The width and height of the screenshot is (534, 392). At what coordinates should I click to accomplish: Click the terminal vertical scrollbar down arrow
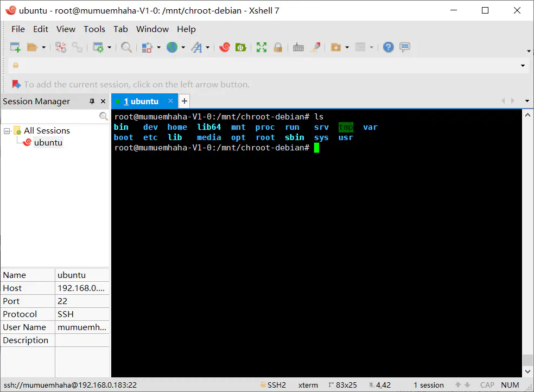pyautogui.click(x=527, y=371)
